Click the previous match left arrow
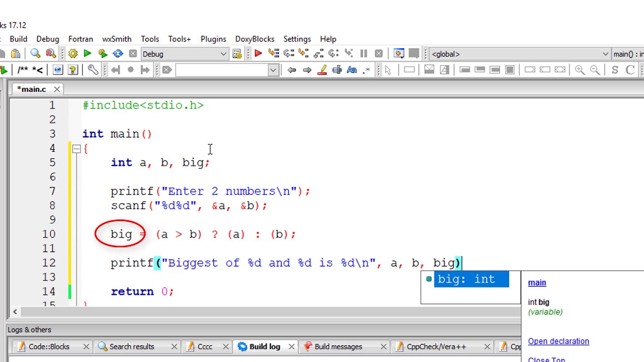Viewport: 644px width, 362px height. coord(291,70)
